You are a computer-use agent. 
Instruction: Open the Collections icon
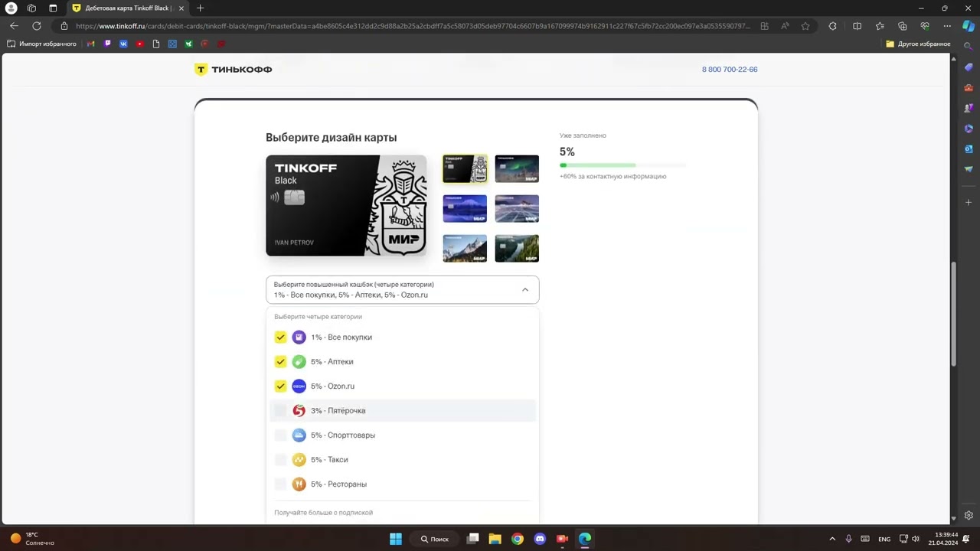point(903,26)
